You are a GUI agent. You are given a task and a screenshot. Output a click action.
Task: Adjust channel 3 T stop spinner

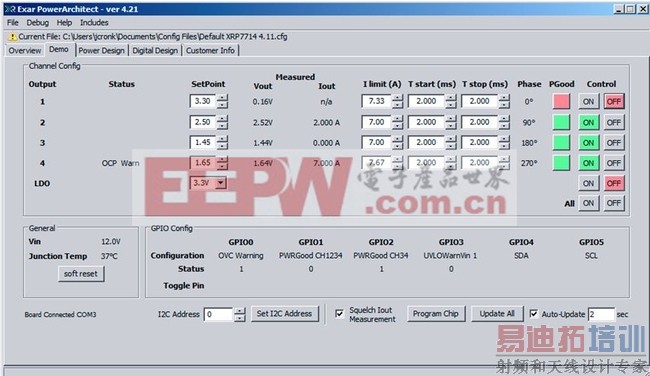pyautogui.click(x=504, y=142)
